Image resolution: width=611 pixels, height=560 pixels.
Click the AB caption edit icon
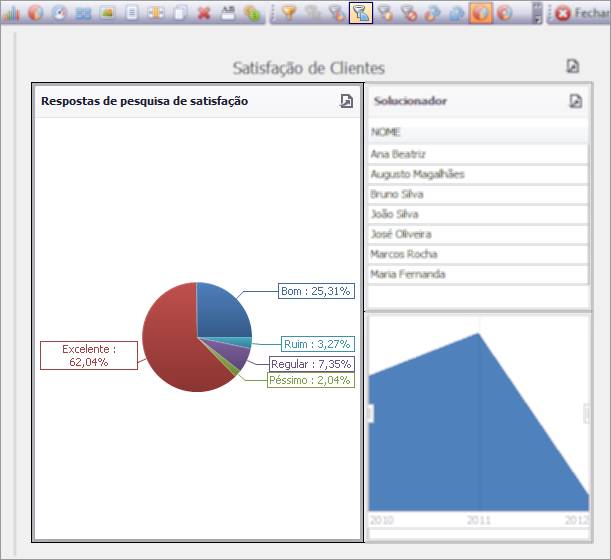coord(228,13)
